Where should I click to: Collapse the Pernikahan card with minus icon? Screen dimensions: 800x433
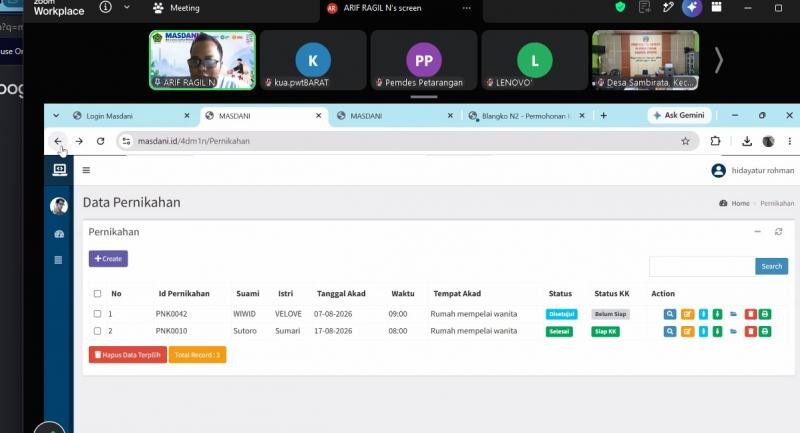pos(758,232)
